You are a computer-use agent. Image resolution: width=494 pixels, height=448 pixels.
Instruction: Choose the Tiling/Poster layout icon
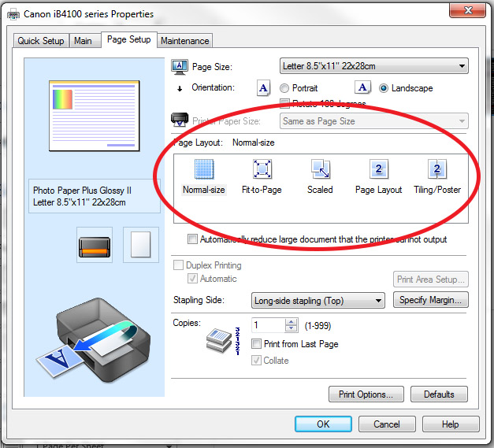(437, 170)
